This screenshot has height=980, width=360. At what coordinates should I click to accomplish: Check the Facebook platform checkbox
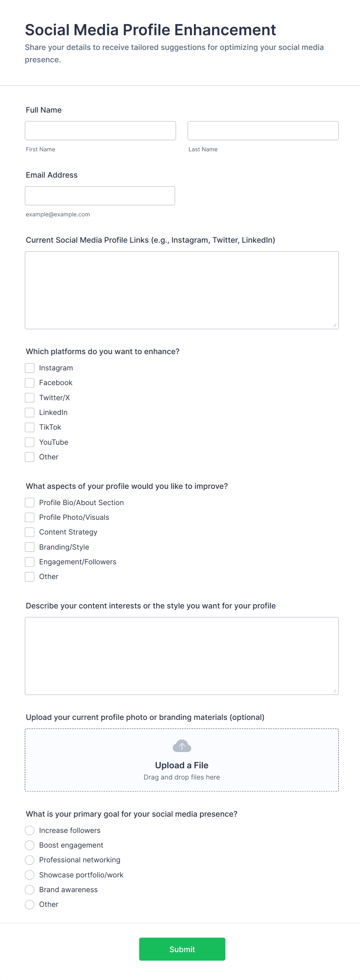pyautogui.click(x=29, y=382)
